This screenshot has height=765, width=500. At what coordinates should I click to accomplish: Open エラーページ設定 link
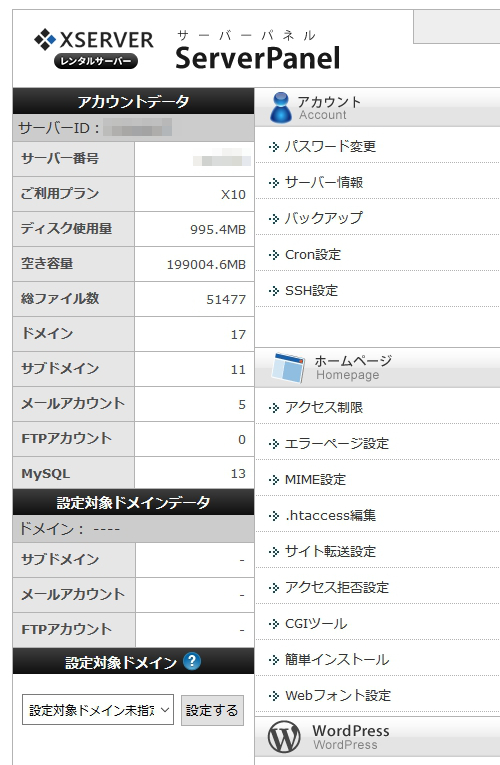click(337, 443)
